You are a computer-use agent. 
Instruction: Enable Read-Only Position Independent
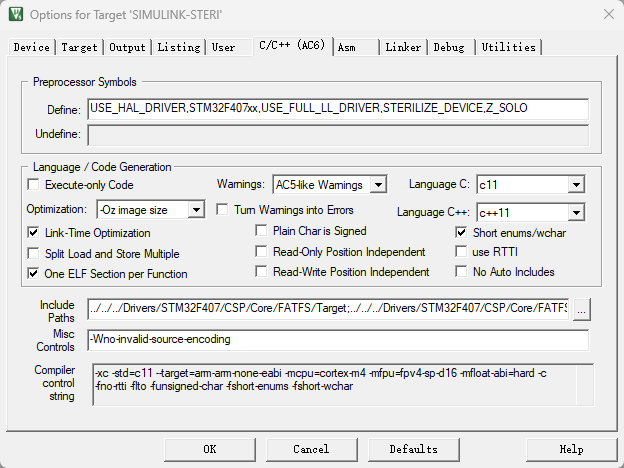pos(261,252)
